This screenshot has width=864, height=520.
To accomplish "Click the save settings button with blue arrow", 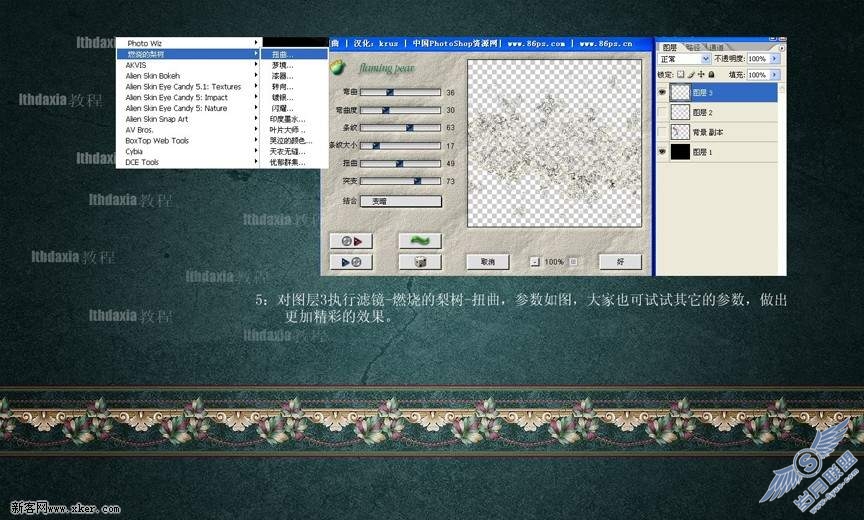I will coord(351,262).
